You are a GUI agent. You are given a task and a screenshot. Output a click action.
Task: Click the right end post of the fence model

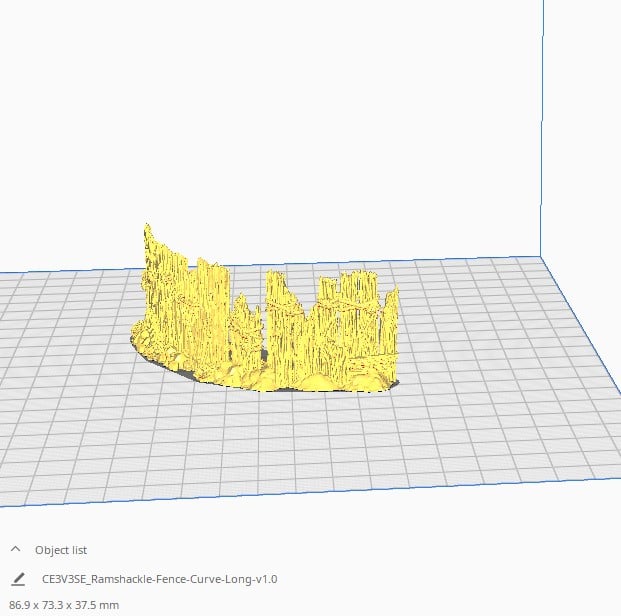coord(390,323)
